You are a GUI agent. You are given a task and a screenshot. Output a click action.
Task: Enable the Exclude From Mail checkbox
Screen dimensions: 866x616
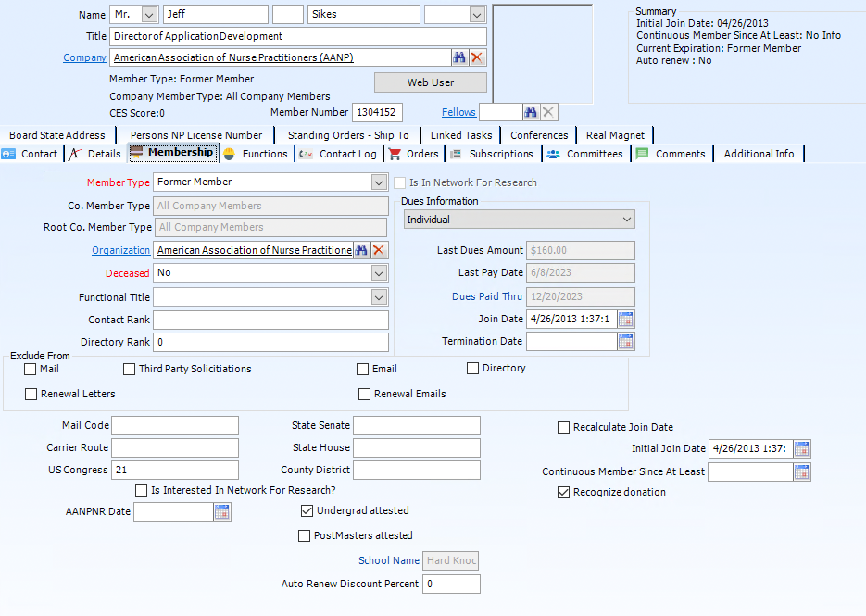(x=30, y=369)
